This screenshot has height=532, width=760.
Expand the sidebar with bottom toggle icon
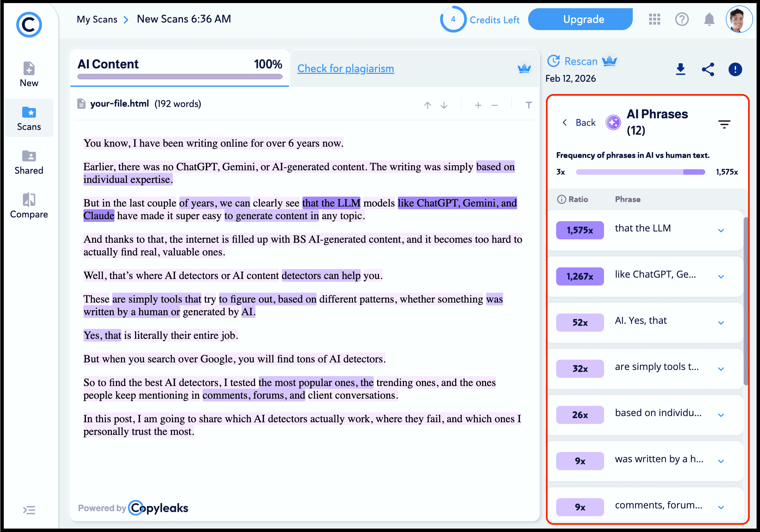point(29,510)
